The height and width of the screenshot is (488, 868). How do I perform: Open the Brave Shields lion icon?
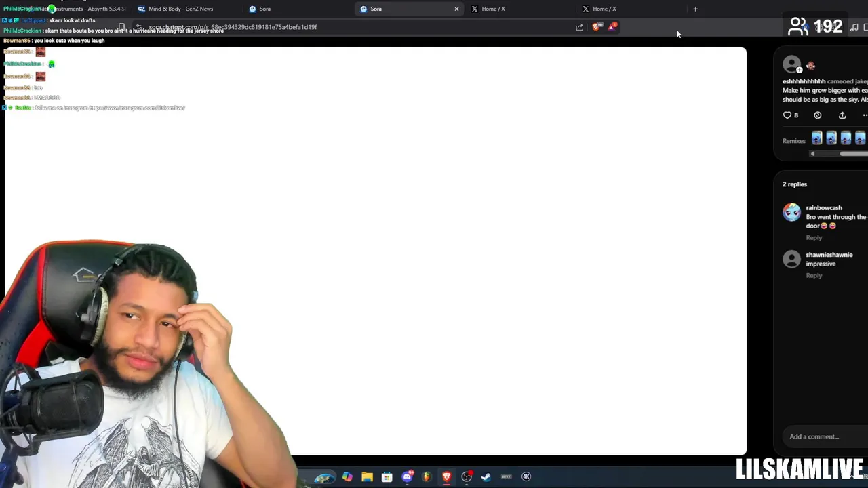pyautogui.click(x=596, y=27)
